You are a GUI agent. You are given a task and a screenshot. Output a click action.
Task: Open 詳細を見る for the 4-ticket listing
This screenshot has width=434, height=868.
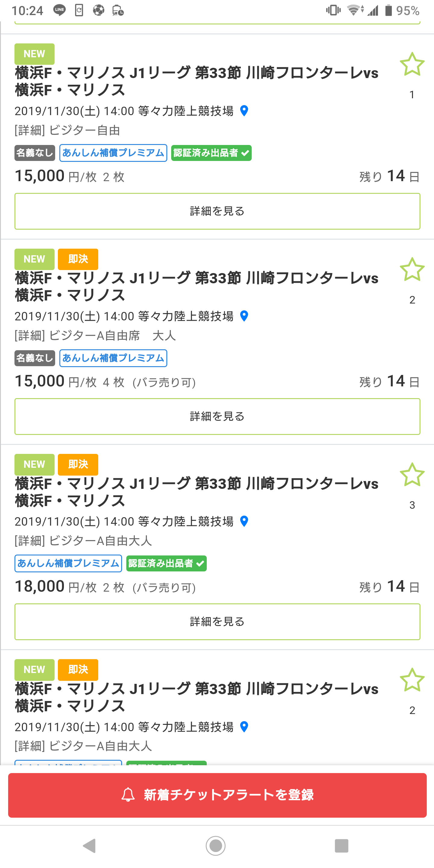tap(217, 417)
